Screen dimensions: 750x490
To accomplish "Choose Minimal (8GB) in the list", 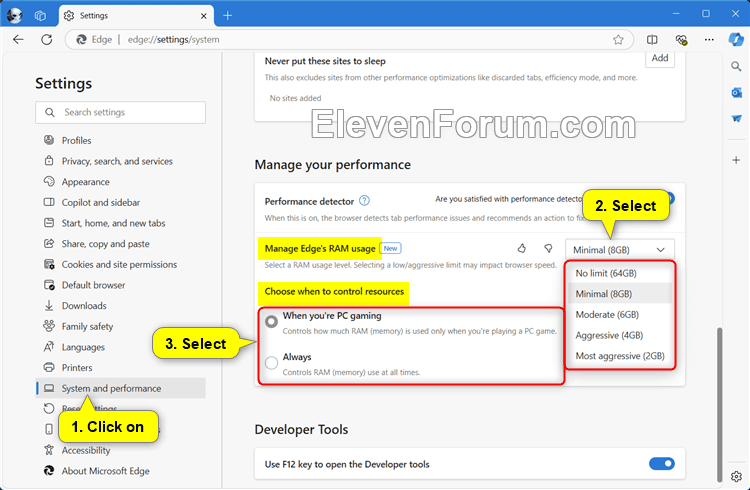I will click(620, 294).
